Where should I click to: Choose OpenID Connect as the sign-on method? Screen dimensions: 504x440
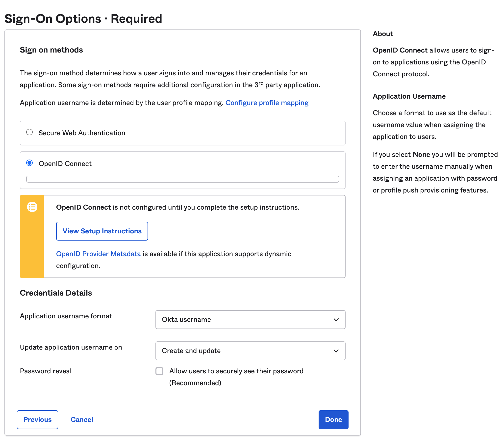click(29, 163)
